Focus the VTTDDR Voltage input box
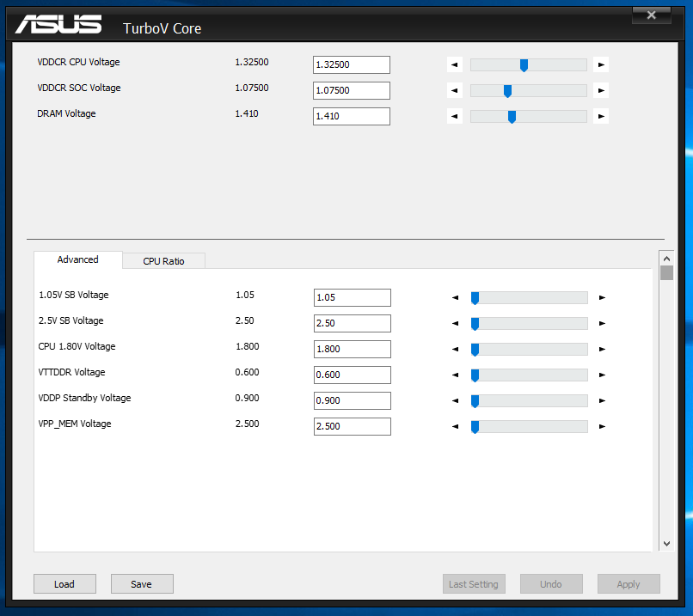The height and width of the screenshot is (616, 693). (353, 375)
